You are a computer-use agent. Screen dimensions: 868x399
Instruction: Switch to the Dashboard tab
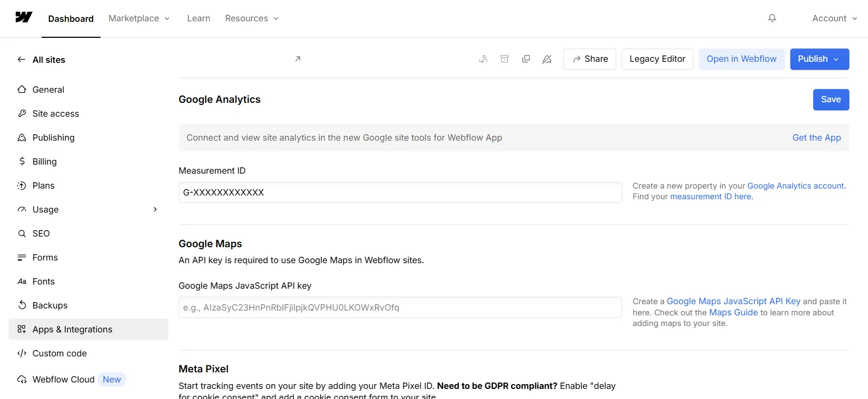click(71, 19)
